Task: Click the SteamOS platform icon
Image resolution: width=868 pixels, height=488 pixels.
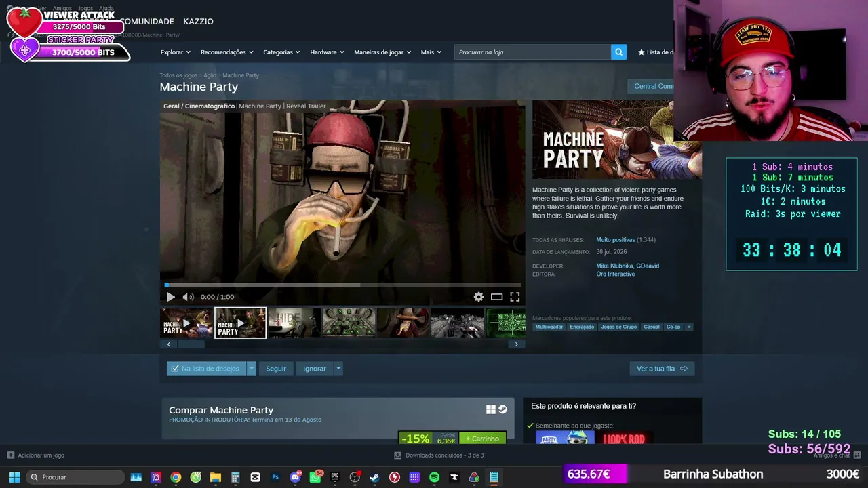Action: (x=502, y=409)
